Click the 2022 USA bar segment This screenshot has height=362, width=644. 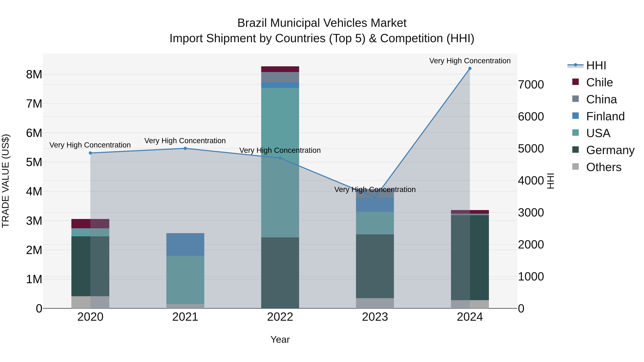pos(280,163)
